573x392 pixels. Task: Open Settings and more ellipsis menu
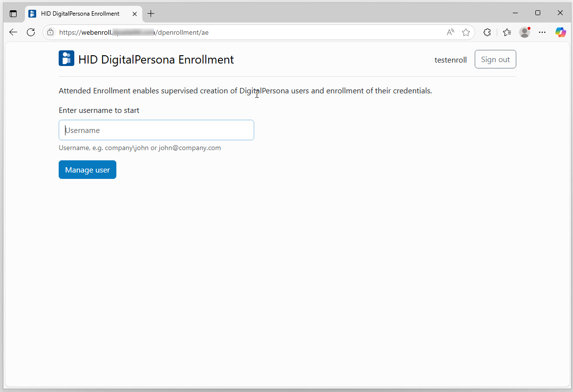pyautogui.click(x=542, y=32)
